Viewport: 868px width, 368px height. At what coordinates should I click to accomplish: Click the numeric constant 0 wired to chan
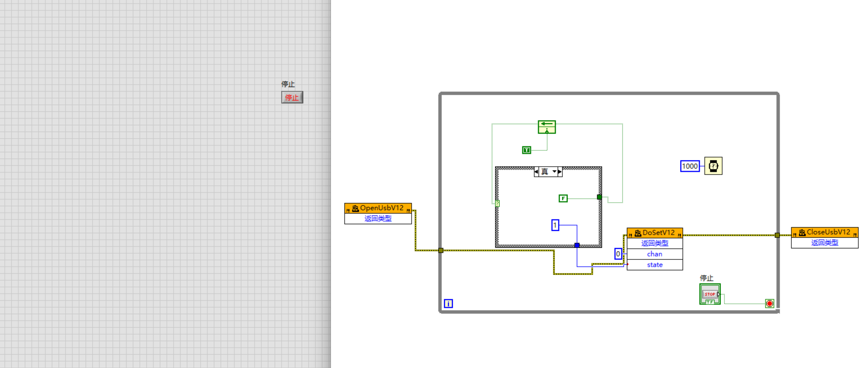618,254
